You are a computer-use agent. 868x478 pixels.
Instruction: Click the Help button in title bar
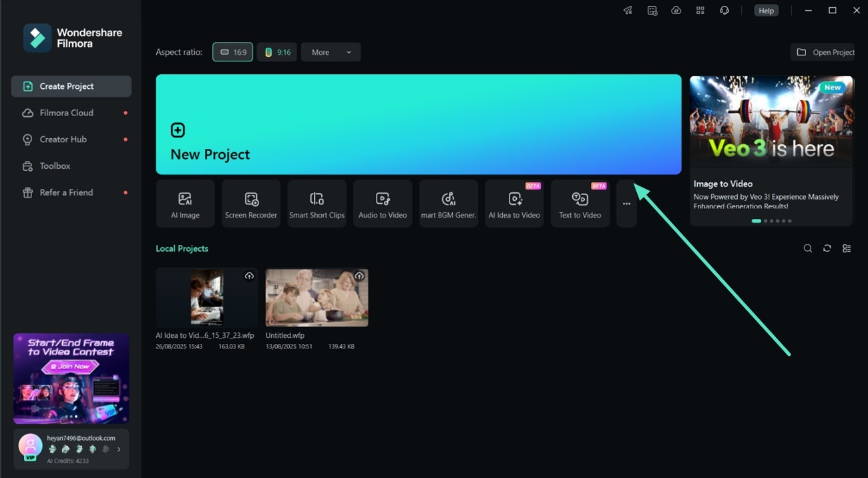coord(767,11)
